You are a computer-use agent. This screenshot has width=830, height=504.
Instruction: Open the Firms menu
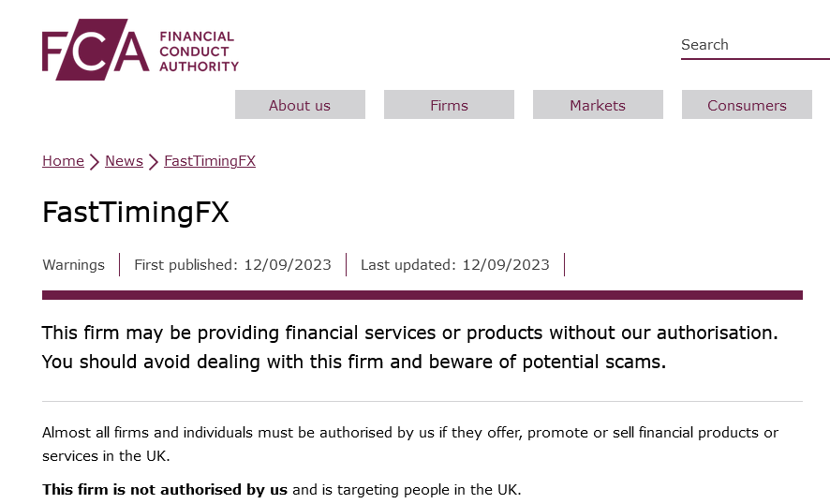449,105
